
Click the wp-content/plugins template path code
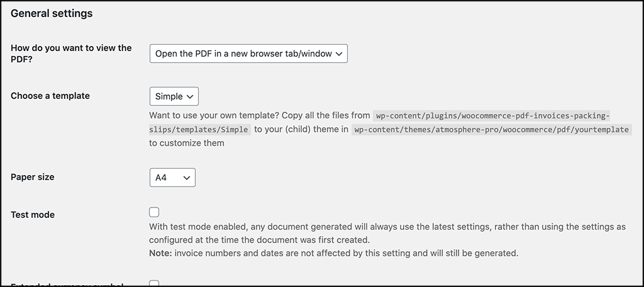click(x=492, y=116)
